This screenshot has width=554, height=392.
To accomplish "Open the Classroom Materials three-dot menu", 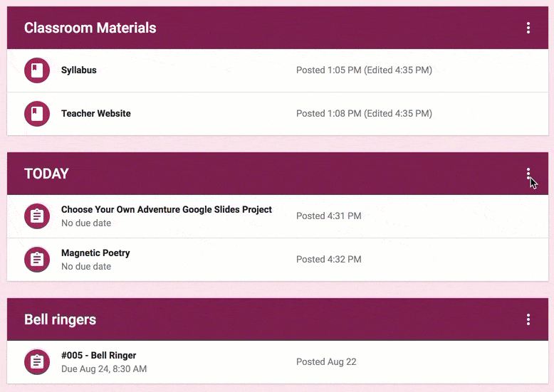I will (x=528, y=28).
